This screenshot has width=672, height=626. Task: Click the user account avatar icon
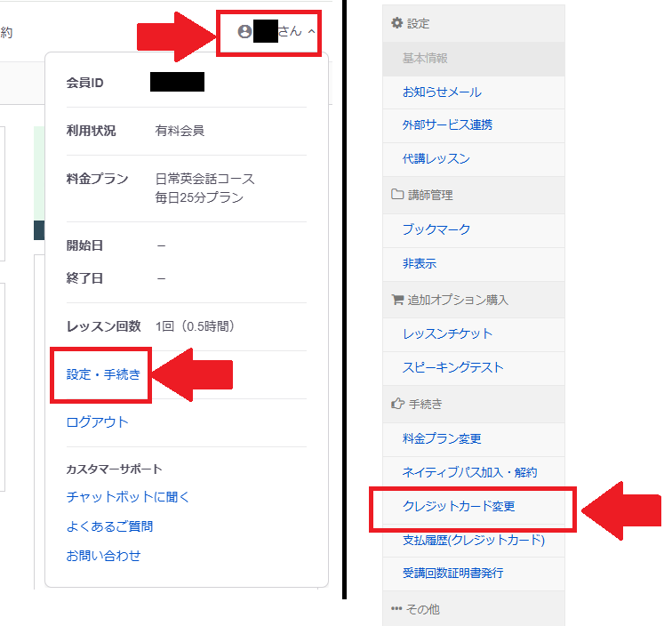[x=244, y=31]
